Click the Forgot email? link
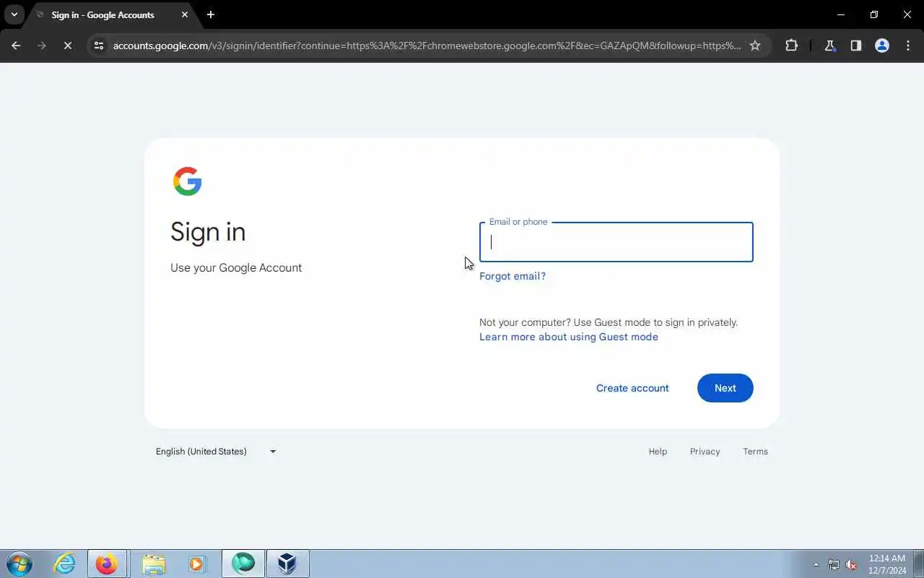This screenshot has height=578, width=924. 513,276
